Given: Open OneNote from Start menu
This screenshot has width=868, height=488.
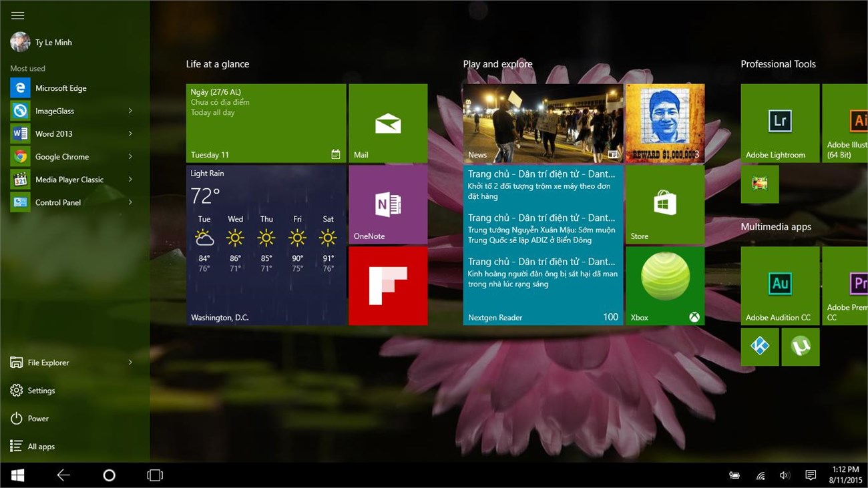Looking at the screenshot, I should click(x=387, y=204).
